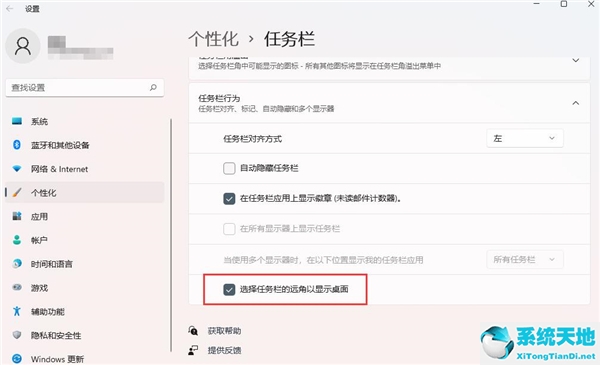Open 蓝牙和其他设备 settings category
Viewport: 600px width, 365px height.
point(85,145)
